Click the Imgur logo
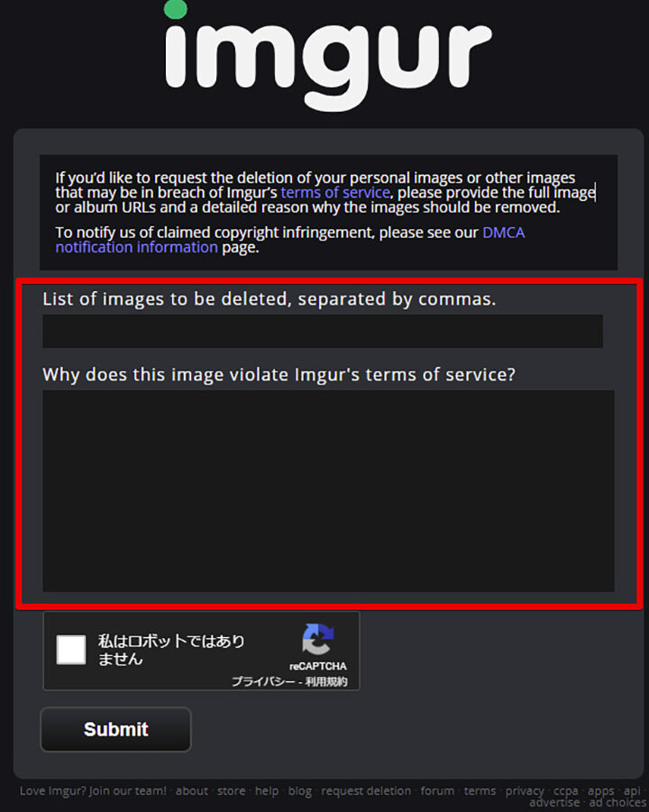 click(x=327, y=56)
